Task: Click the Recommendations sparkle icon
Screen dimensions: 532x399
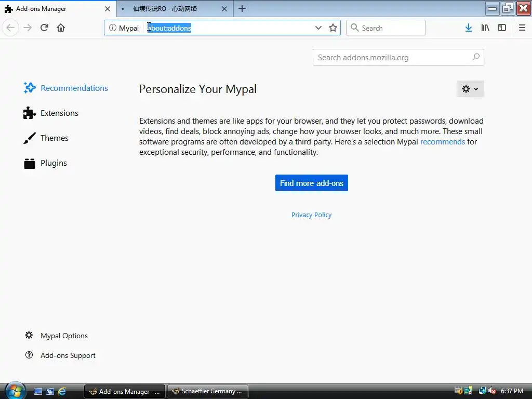Action: [30, 88]
